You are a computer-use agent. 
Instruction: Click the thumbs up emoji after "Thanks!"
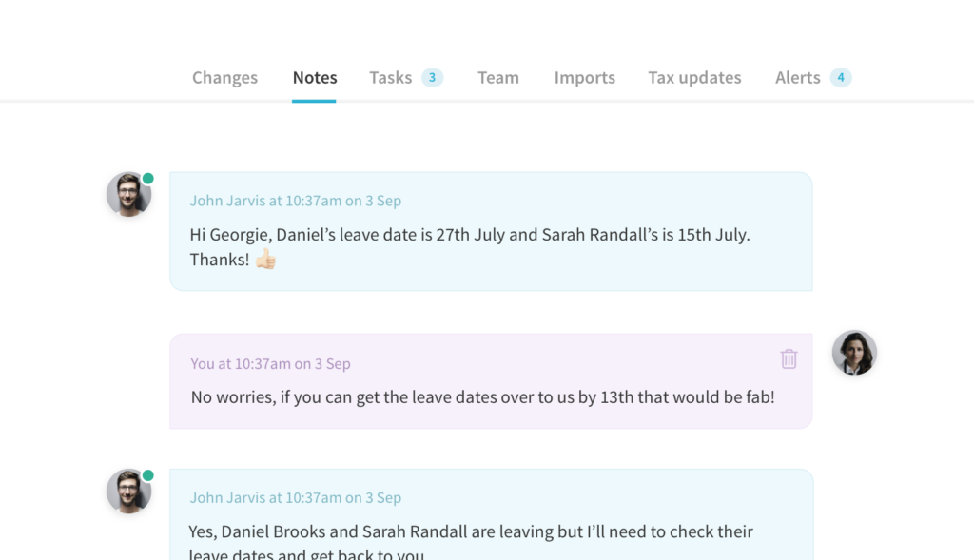coord(265,259)
